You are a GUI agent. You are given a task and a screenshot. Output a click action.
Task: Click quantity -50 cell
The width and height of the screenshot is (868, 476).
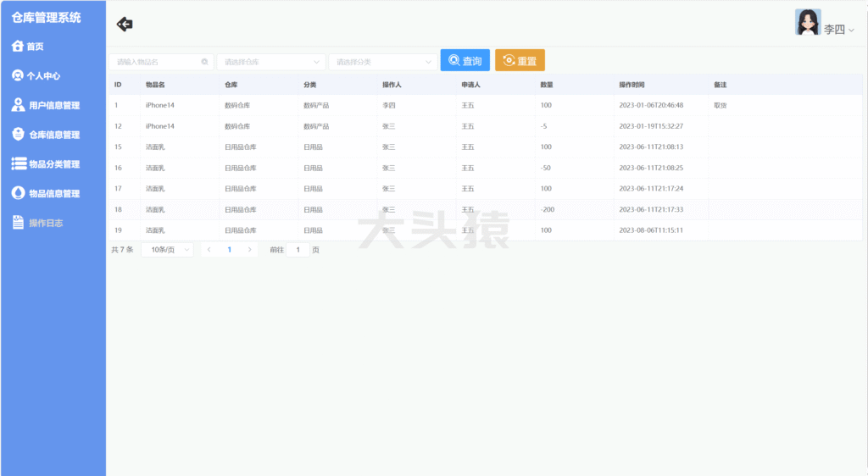click(x=545, y=168)
